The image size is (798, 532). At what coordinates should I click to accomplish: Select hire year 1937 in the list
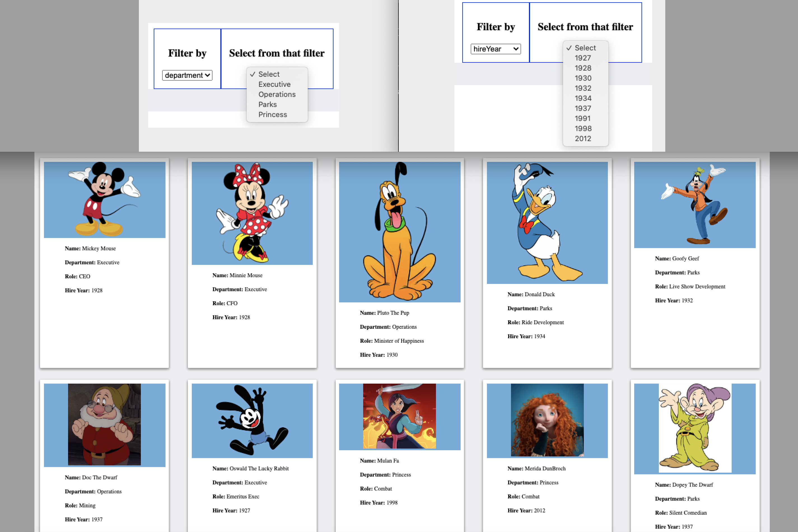click(x=583, y=109)
